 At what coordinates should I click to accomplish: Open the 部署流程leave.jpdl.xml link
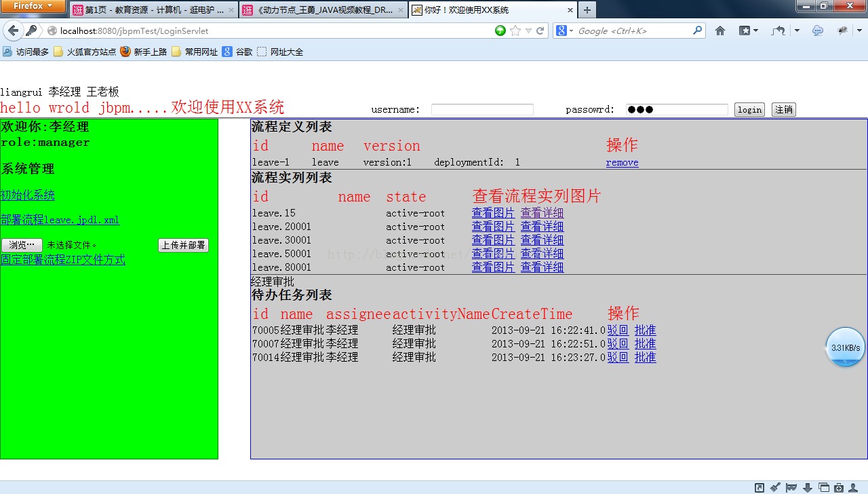60,220
